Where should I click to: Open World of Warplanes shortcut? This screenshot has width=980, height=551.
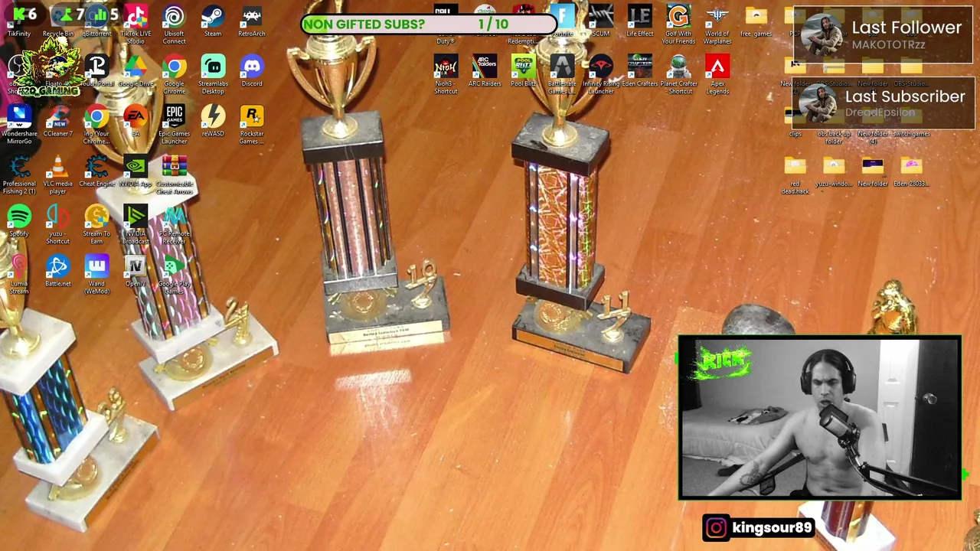click(x=717, y=24)
